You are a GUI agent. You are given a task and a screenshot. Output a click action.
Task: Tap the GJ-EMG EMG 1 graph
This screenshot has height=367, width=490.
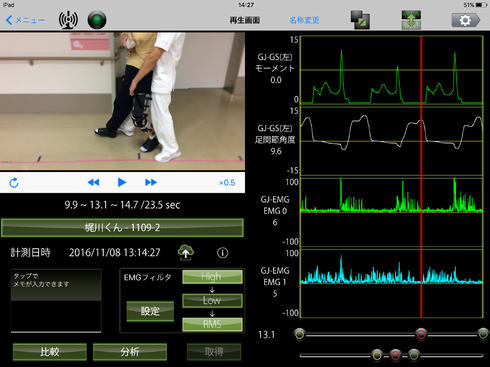click(392, 283)
